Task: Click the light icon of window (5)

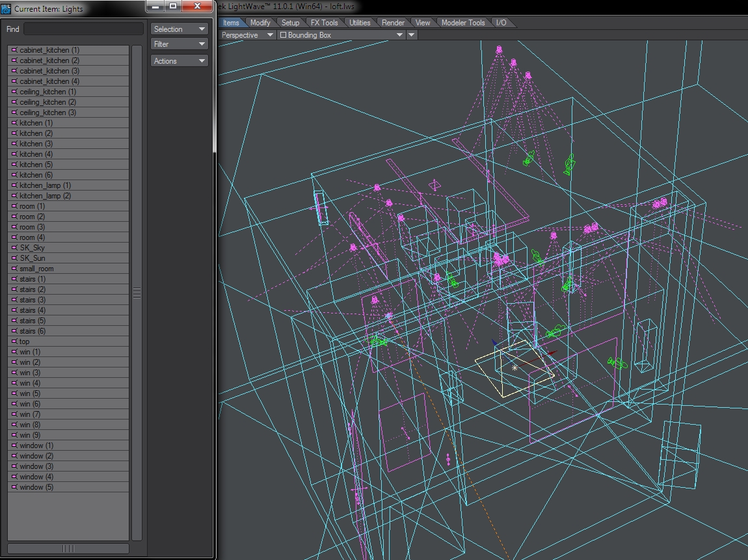Action: pos(14,487)
